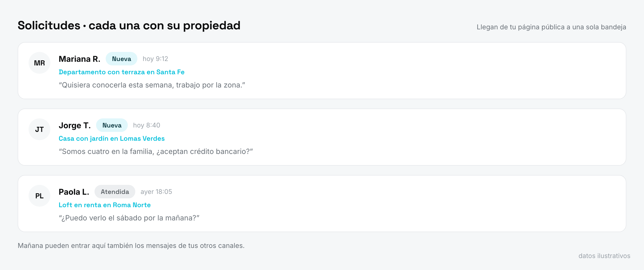Open Casa con jardín en Lomas Verdes link
Viewport: 644px width, 270px height.
112,139
